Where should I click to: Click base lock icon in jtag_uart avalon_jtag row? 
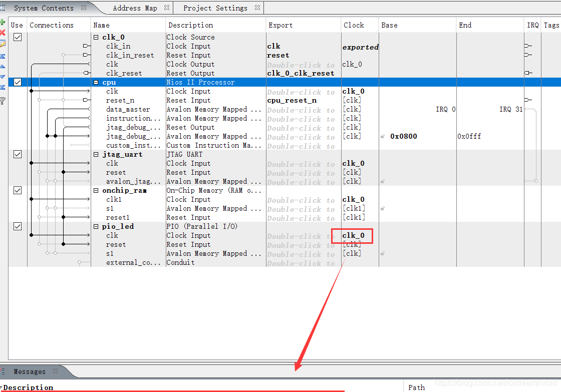(x=383, y=181)
